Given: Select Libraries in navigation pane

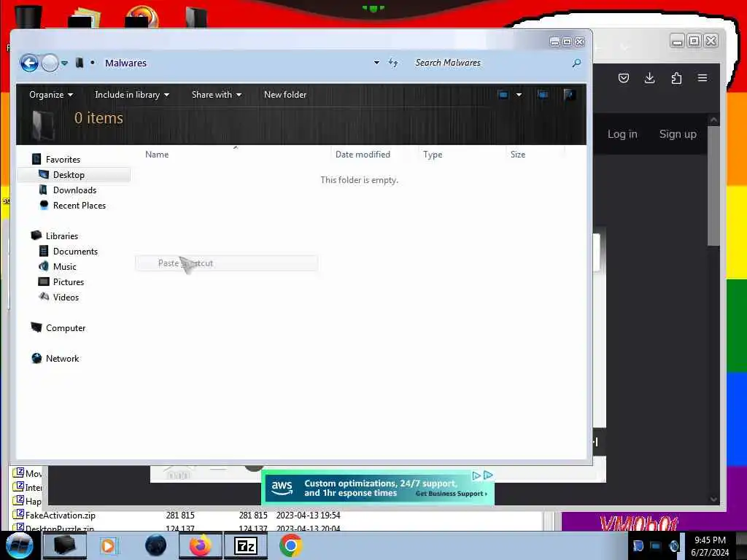Looking at the screenshot, I should [x=62, y=236].
